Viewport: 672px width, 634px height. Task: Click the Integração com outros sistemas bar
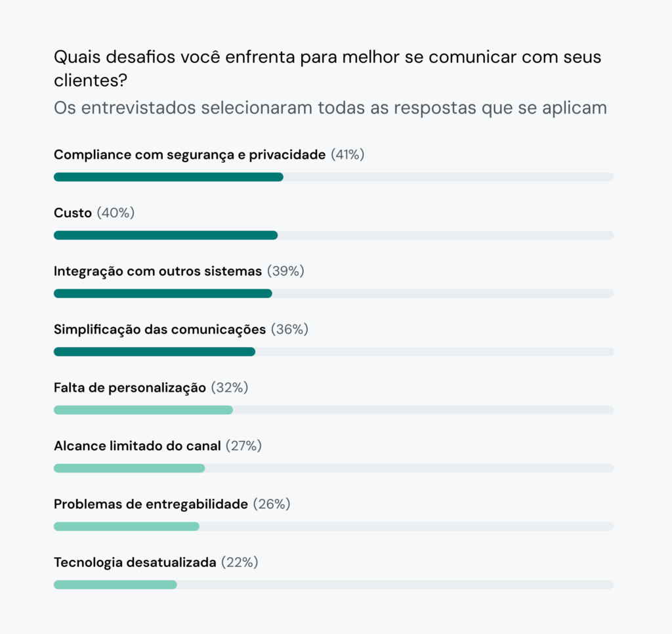(x=163, y=293)
